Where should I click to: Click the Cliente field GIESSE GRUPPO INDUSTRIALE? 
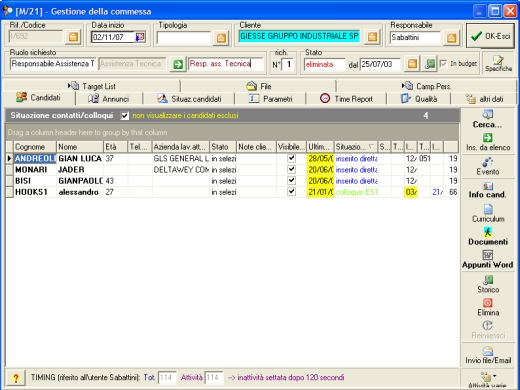299,36
